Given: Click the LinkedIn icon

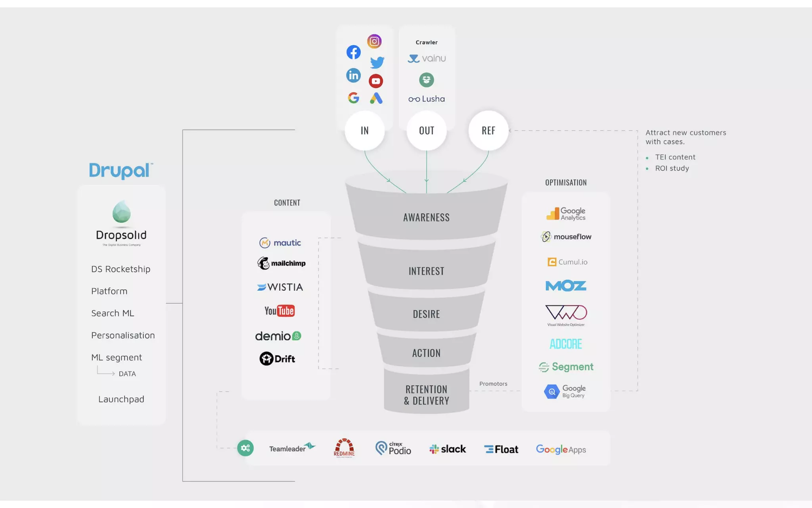Looking at the screenshot, I should coord(353,75).
